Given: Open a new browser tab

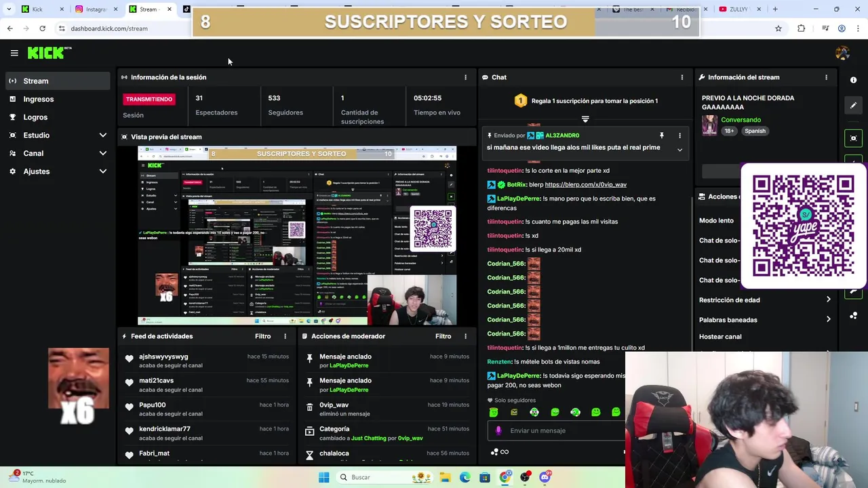Looking at the screenshot, I should [x=775, y=9].
